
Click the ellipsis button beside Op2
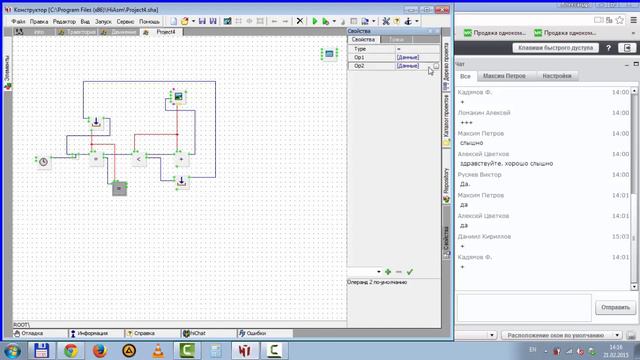point(436,66)
